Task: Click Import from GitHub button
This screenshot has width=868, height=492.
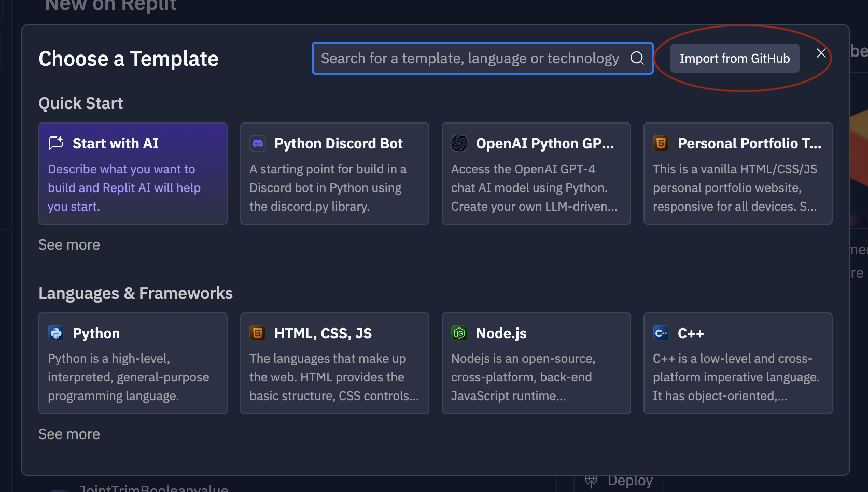Action: point(735,58)
